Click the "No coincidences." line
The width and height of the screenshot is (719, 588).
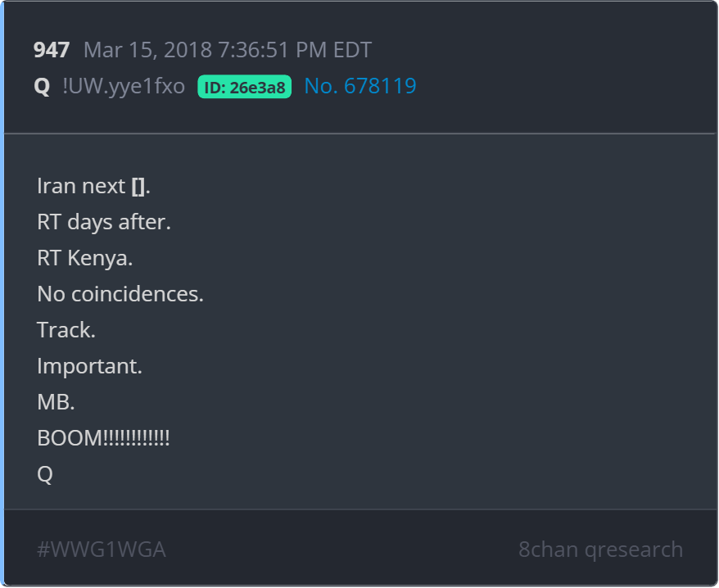tap(120, 294)
